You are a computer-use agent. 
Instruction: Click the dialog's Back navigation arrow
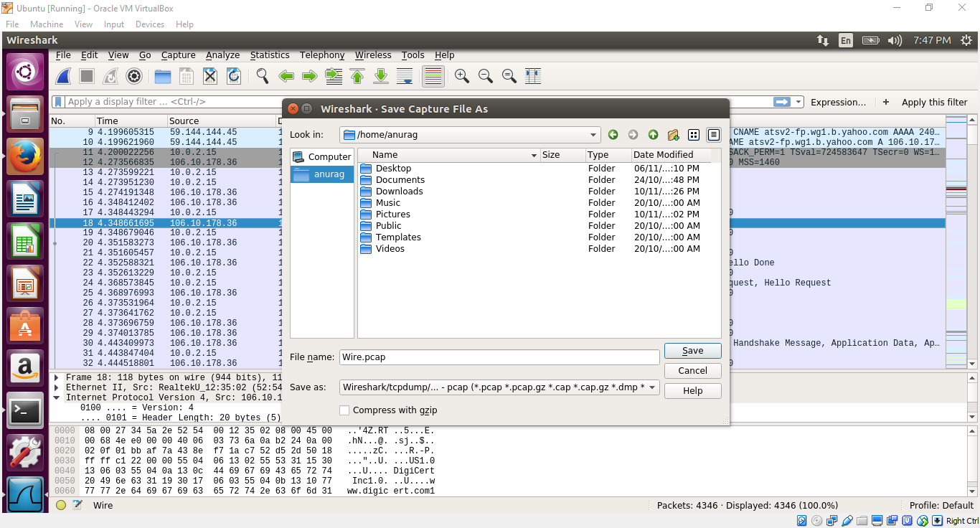[x=613, y=135]
